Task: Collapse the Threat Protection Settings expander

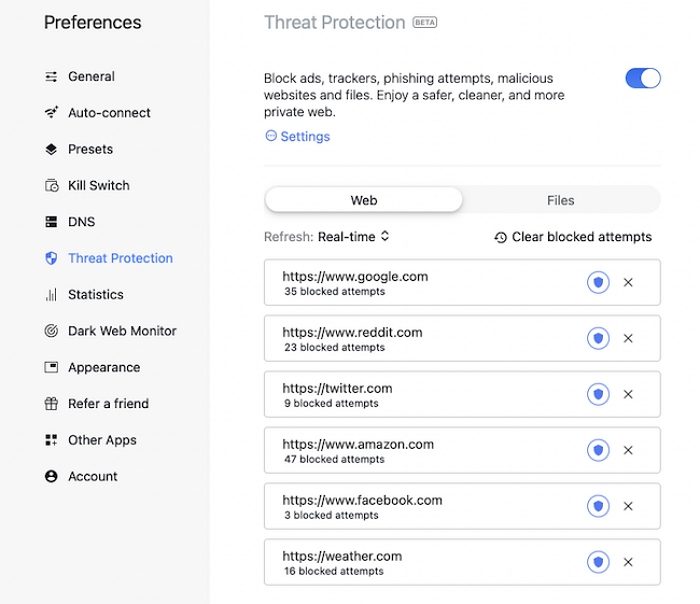Action: pyautogui.click(x=297, y=136)
